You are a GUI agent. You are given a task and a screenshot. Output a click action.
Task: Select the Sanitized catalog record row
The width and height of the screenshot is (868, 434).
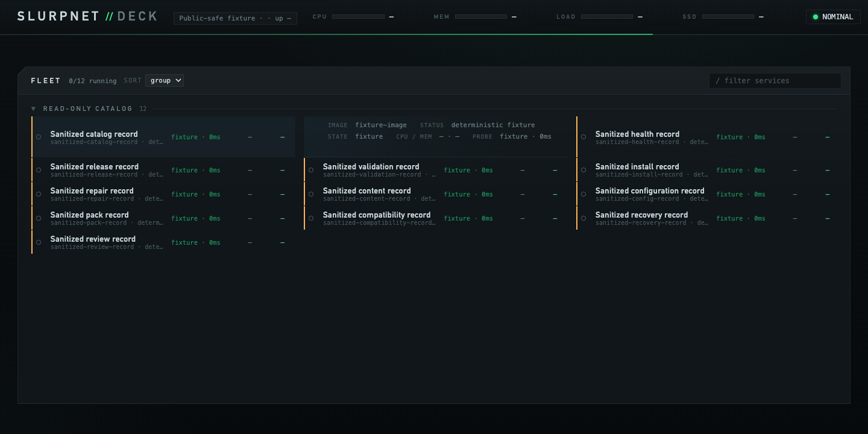click(163, 137)
